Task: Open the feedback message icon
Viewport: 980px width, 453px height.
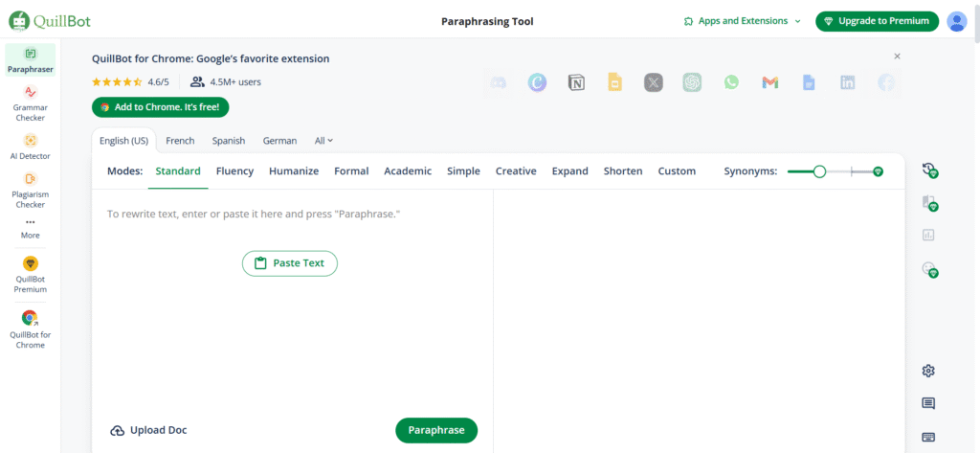Action: [x=928, y=403]
